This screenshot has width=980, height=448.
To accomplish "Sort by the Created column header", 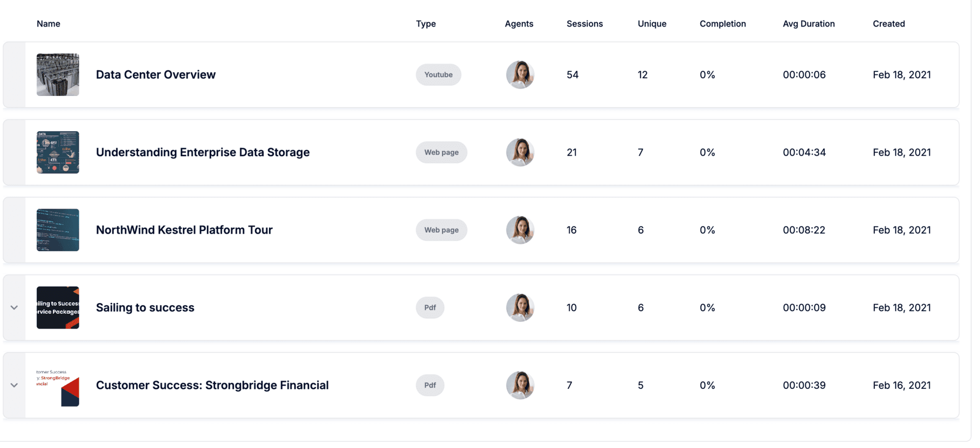I will [x=889, y=23].
